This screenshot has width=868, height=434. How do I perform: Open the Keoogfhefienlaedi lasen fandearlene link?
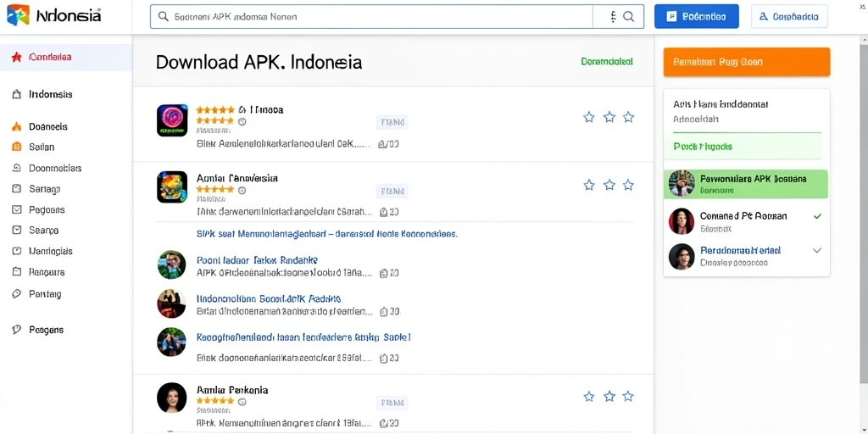coord(303,337)
